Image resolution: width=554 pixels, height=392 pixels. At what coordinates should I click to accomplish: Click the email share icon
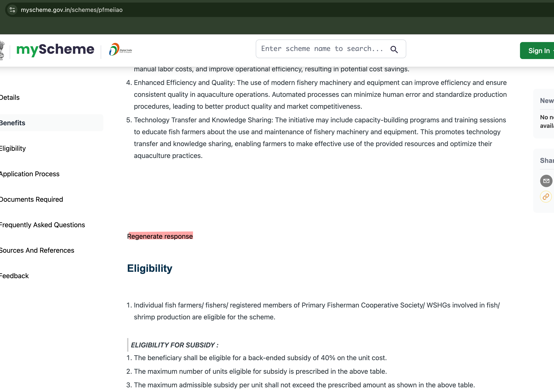[546, 181]
